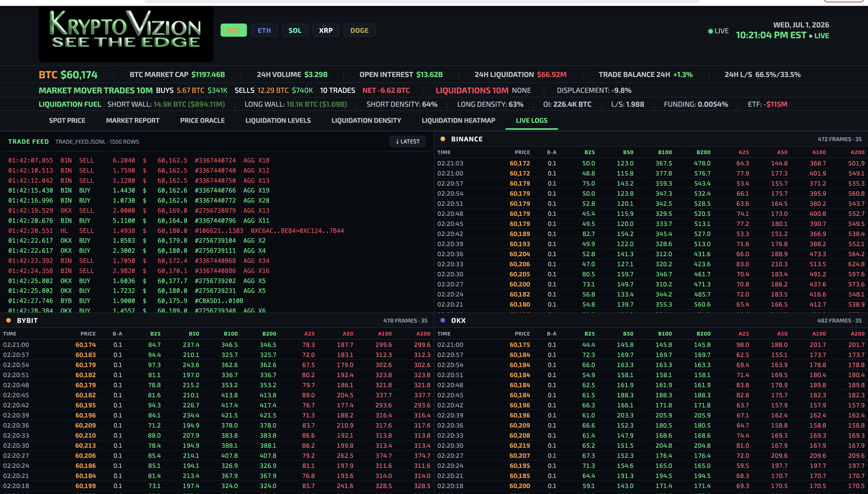Click the purple dot beside OKX
Image resolution: width=868 pixels, height=494 pixels.
click(x=443, y=320)
